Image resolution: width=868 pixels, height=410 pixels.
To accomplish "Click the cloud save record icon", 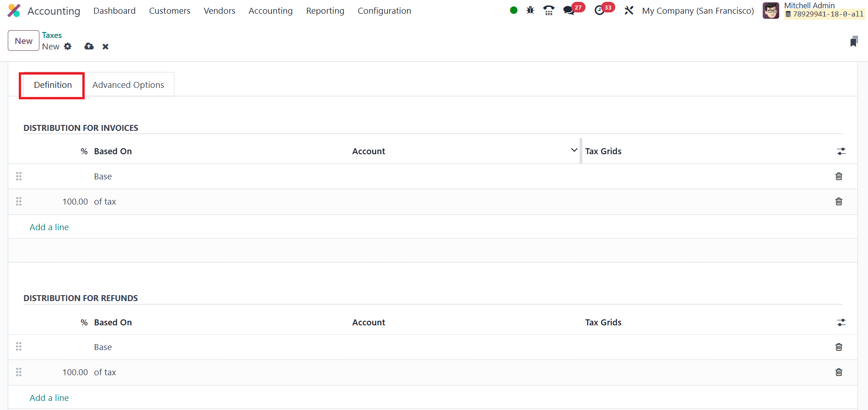I will pyautogui.click(x=89, y=46).
